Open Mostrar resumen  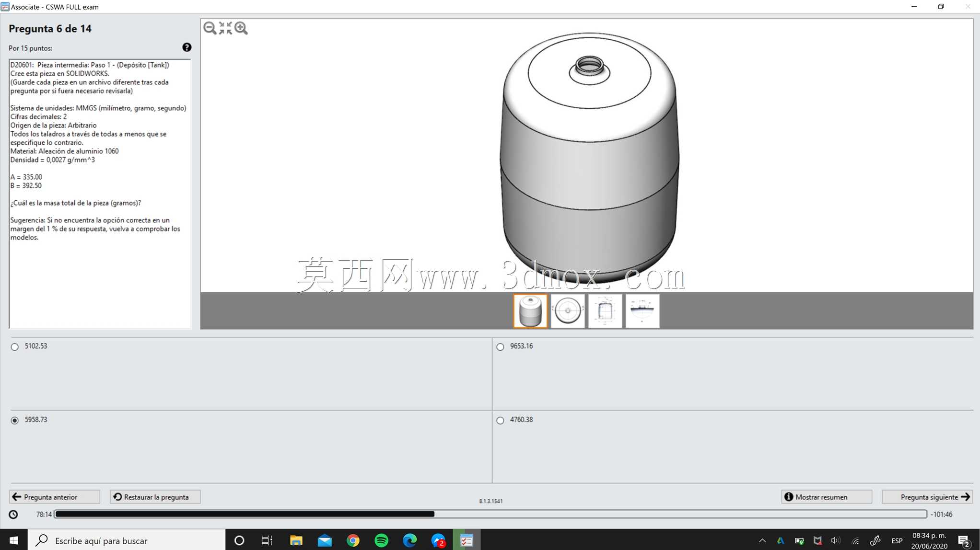[827, 497]
